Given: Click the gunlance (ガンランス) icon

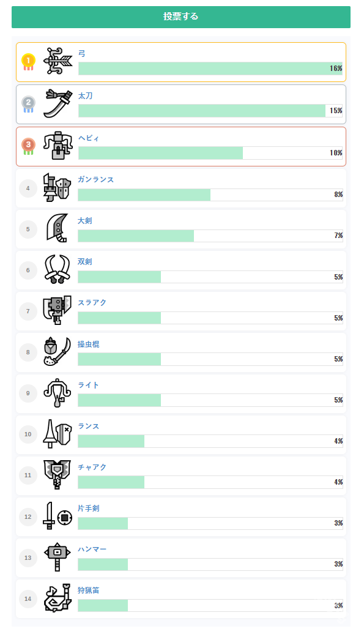Looking at the screenshot, I should (x=58, y=188).
